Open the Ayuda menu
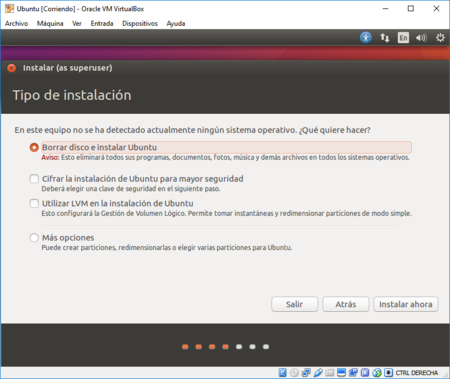The height and width of the screenshot is (379, 450). [x=176, y=23]
